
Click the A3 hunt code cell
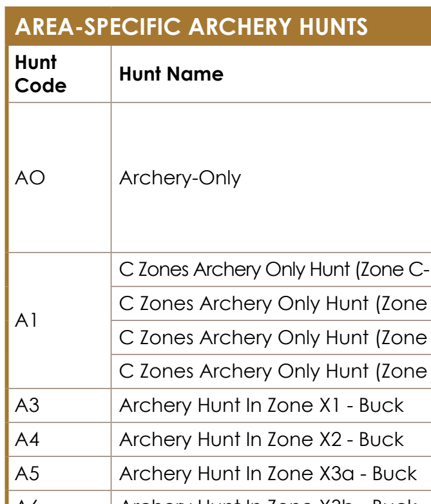[59, 405]
